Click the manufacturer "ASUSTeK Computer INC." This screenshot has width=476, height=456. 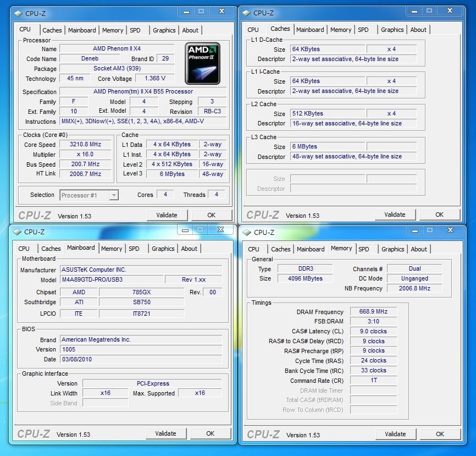tap(141, 270)
